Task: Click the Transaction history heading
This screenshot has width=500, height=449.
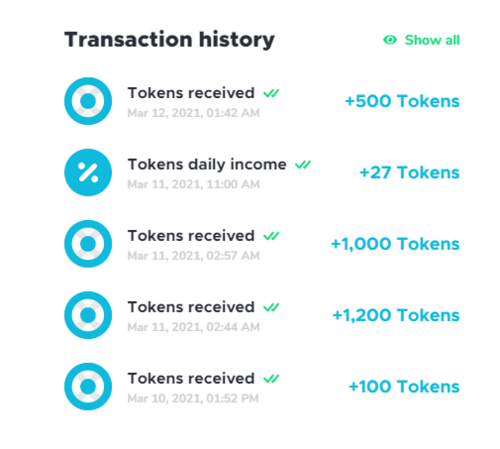Action: point(169,40)
